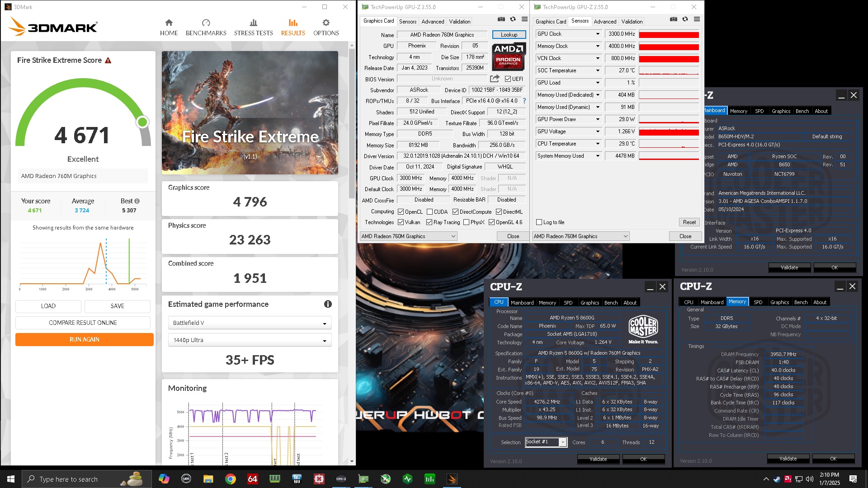Open estimated game performance info icon

[328, 304]
